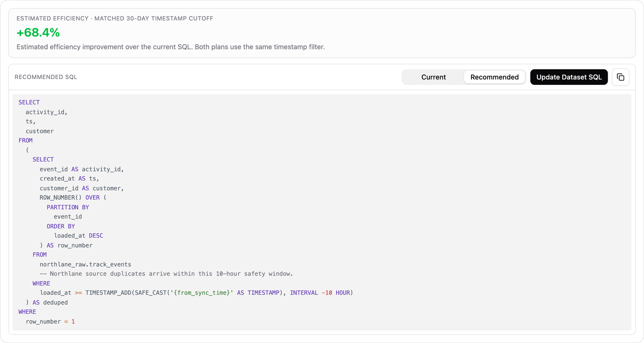This screenshot has width=644, height=343.
Task: Click the 'created_at AS ts,' line
Action: [69, 178]
